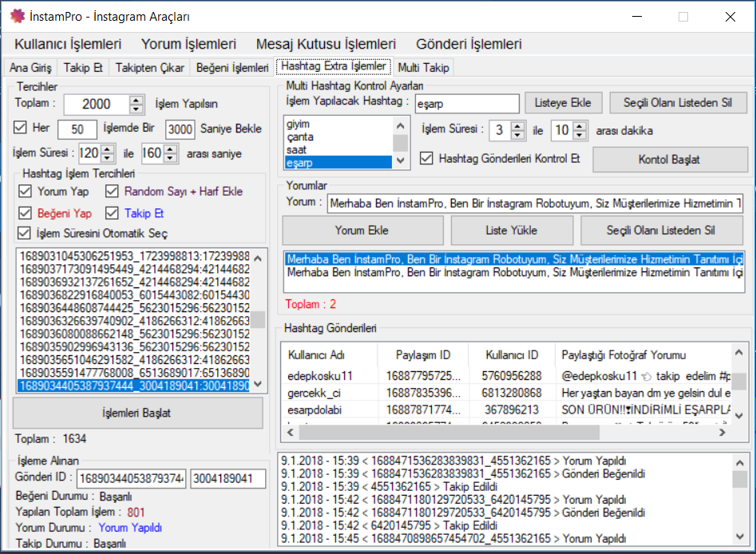Select giyim in hashtag list
The width and height of the screenshot is (756, 554).
(338, 124)
